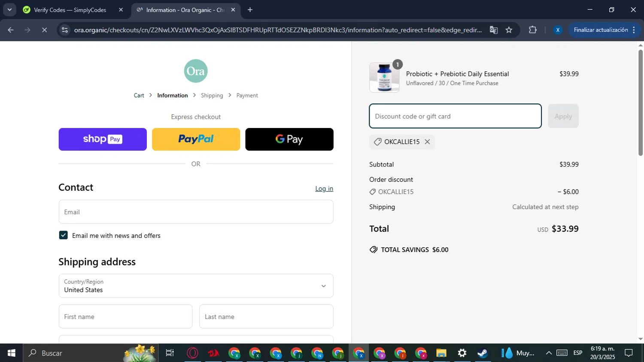Image resolution: width=644 pixels, height=362 pixels.
Task: Launch Opera from the taskbar
Action: pyautogui.click(x=193, y=353)
